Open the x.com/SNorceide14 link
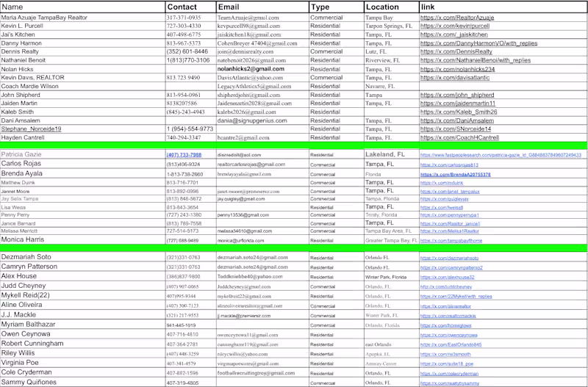The width and height of the screenshot is (588, 387). pos(456,129)
